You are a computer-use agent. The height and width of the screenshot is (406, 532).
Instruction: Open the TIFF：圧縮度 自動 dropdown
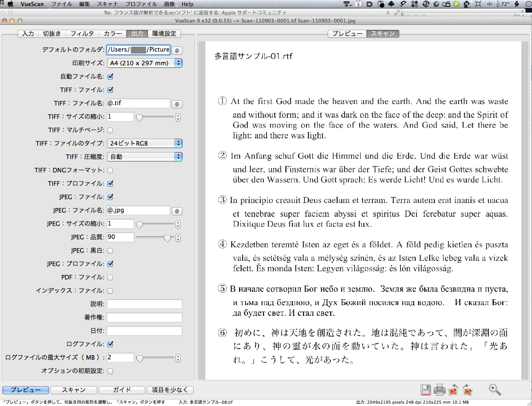[145, 157]
